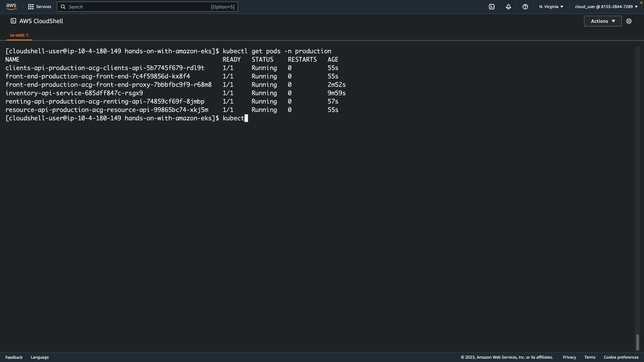
Task: Click the Feedback link
Action: pyautogui.click(x=14, y=357)
